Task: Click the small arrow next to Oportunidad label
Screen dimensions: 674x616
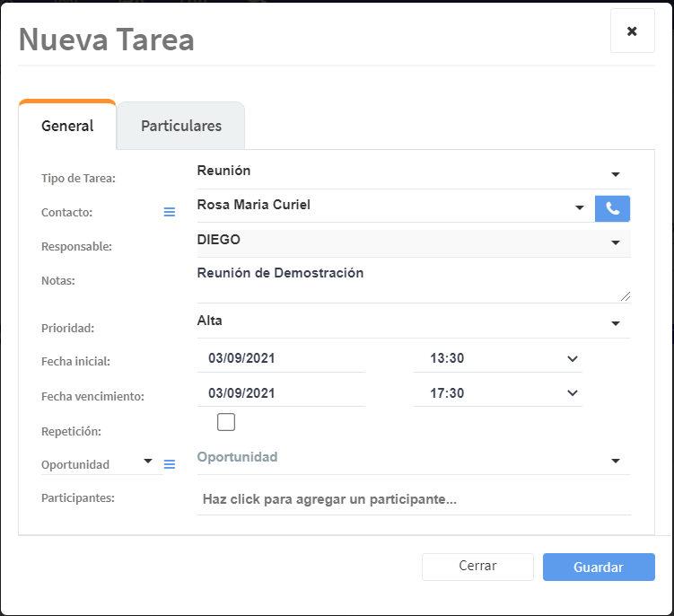Action: (x=148, y=462)
